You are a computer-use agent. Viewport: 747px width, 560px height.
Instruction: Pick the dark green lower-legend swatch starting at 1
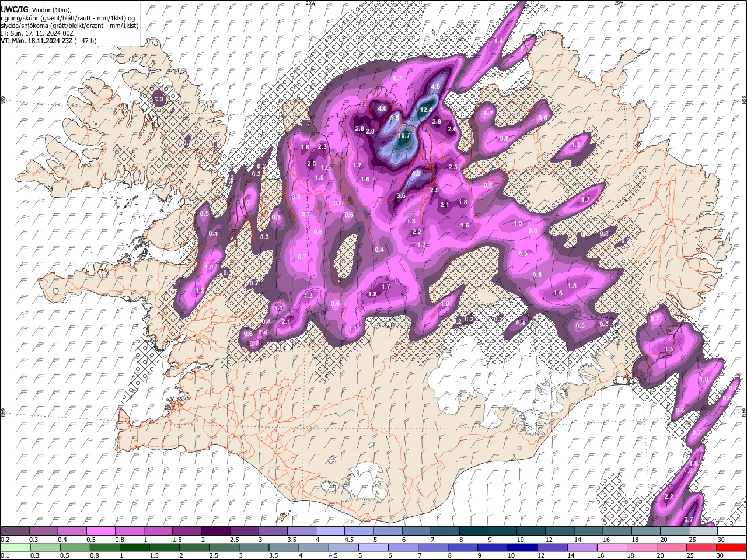[134, 547]
